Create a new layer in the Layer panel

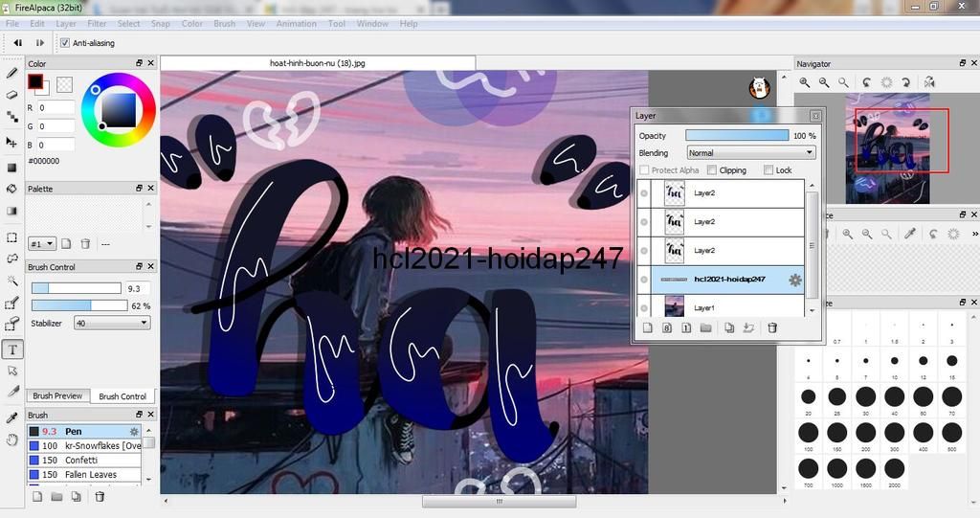(648, 327)
